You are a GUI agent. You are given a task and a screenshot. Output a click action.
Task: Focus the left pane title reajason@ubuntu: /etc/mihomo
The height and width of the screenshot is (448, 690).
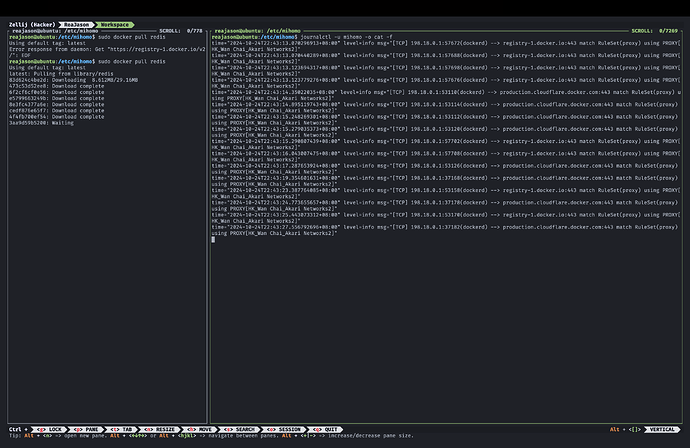[x=55, y=31]
